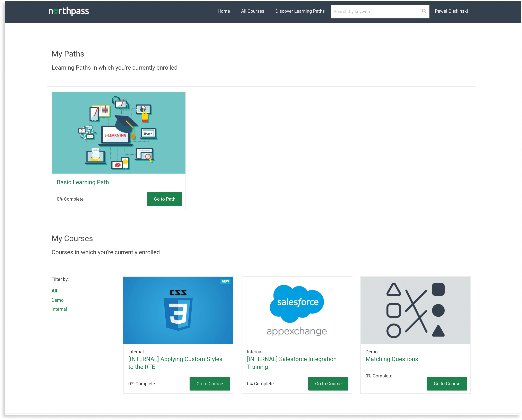This screenshot has width=522, height=420.
Task: Open All Courses in the navigation
Action: coord(253,11)
